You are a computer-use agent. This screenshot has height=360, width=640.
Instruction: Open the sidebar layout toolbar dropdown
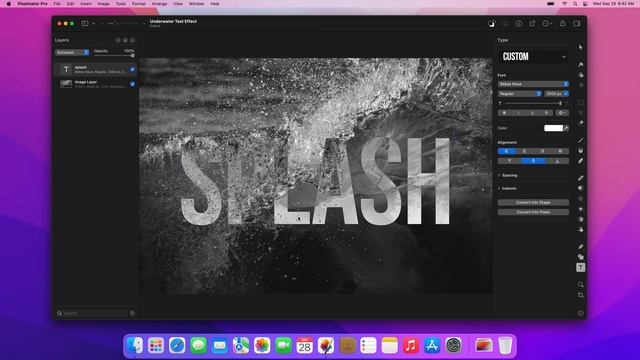88,24
